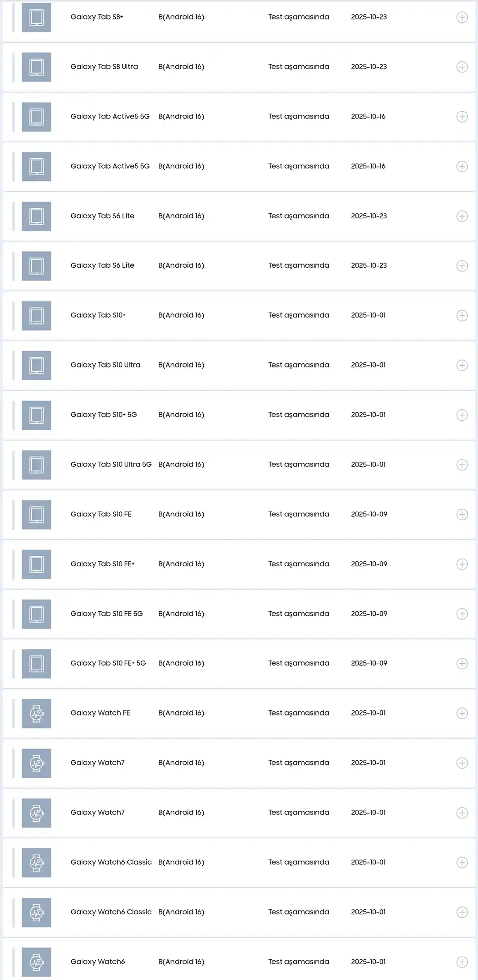Open the plus expander for Galaxy Tab S10 Ultra 5G
This screenshot has height=980, width=478.
[462, 465]
